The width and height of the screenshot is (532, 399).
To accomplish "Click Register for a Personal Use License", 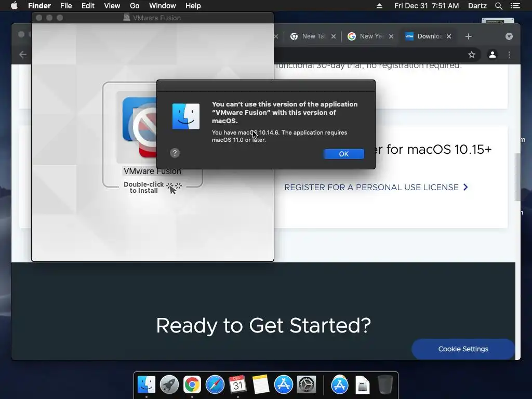I will [x=376, y=187].
